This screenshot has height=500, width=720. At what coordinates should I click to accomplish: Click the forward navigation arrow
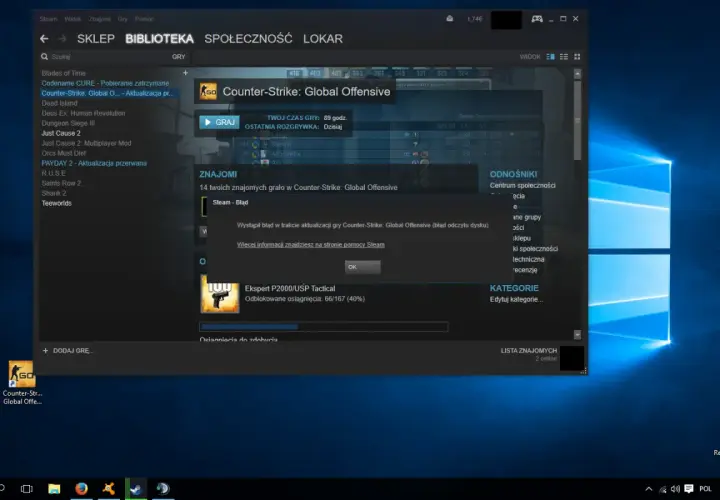coord(62,39)
